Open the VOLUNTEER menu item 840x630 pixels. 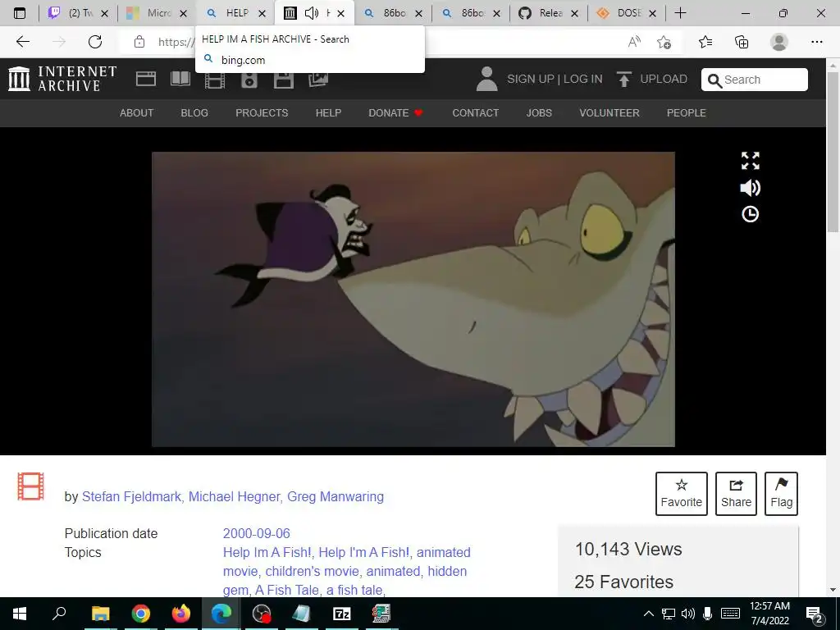coord(609,113)
